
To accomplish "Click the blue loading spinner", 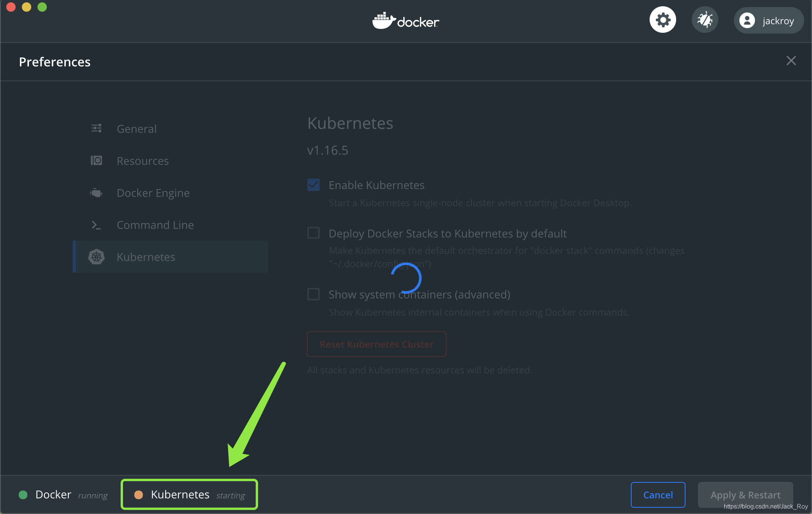I will click(x=406, y=278).
